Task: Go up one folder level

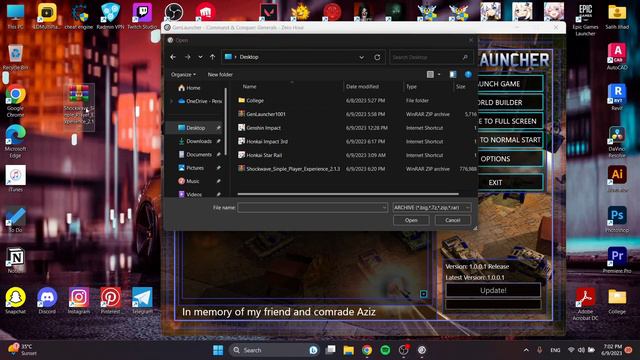Action: [213, 57]
